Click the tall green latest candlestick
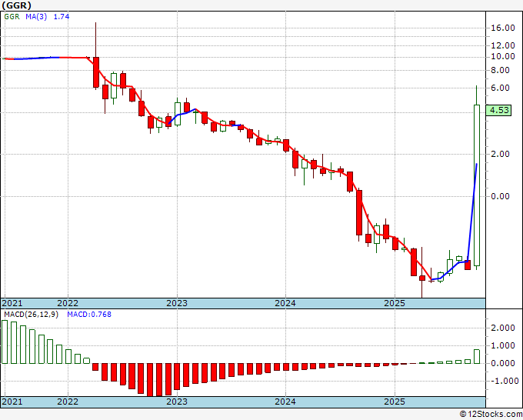The width and height of the screenshot is (523, 420). (x=477, y=185)
